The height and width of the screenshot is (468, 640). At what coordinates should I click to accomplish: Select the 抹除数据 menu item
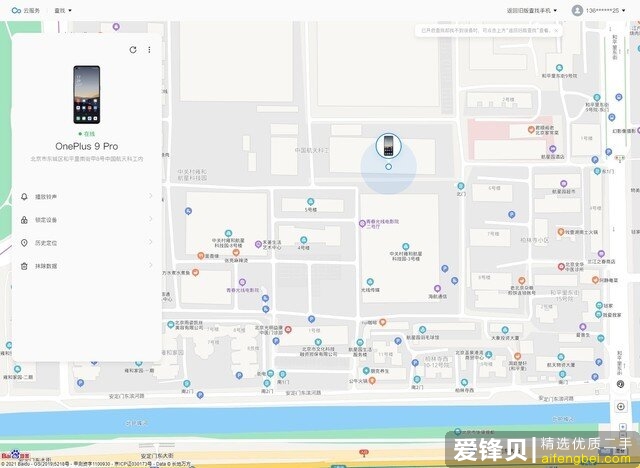click(x=46, y=266)
